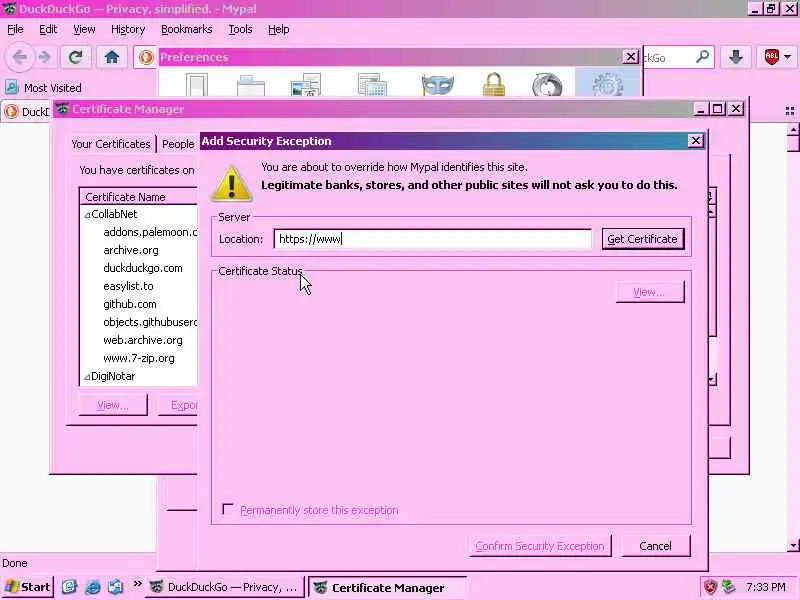Click the first quick launch icon beside Start
Image resolution: width=800 pixels, height=600 pixels.
click(x=69, y=587)
